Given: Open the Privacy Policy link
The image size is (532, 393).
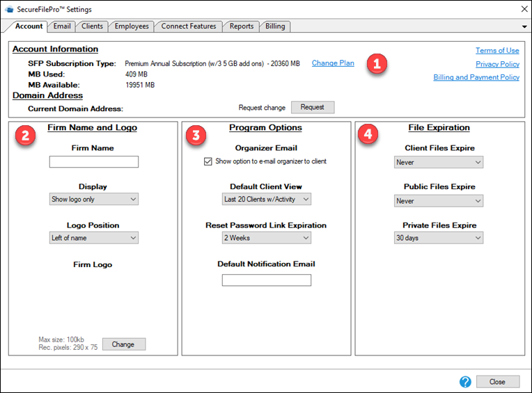Looking at the screenshot, I should point(497,64).
